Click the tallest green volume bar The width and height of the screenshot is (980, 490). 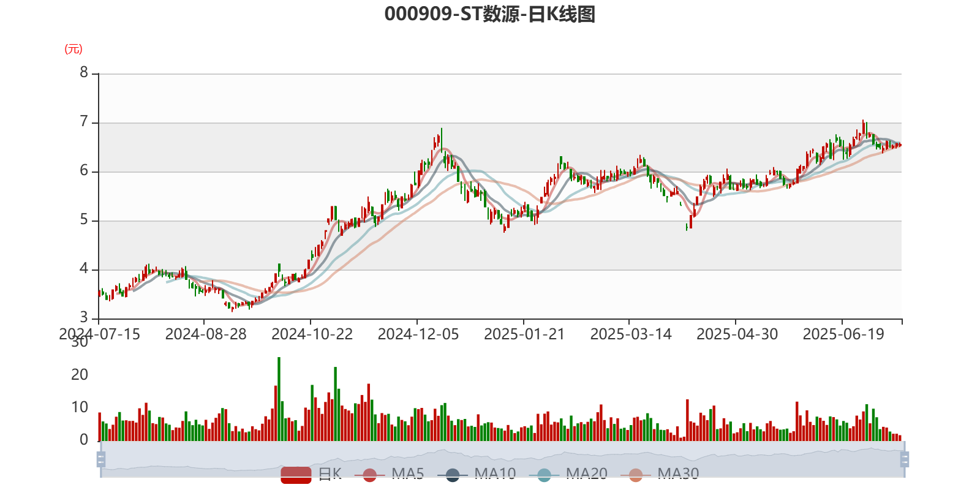tap(279, 399)
